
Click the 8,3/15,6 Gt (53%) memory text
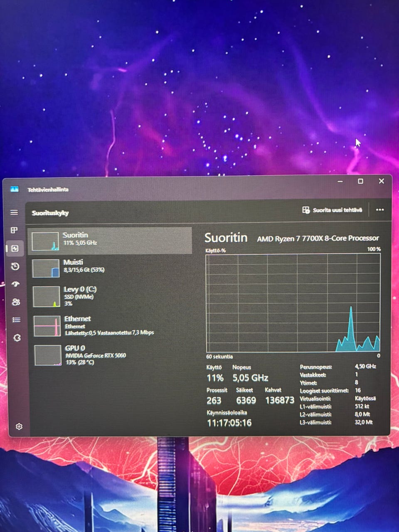(84, 270)
